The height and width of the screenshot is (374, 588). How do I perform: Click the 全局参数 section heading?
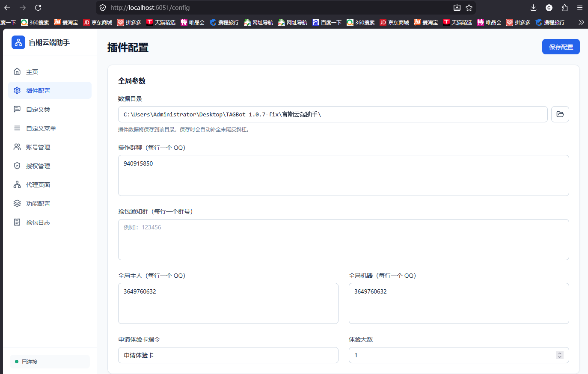(x=132, y=81)
